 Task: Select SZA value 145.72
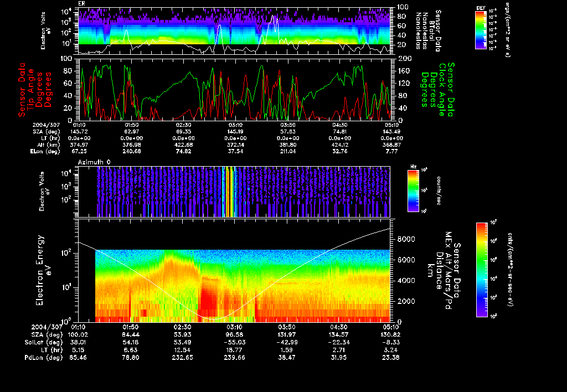pyautogui.click(x=80, y=132)
